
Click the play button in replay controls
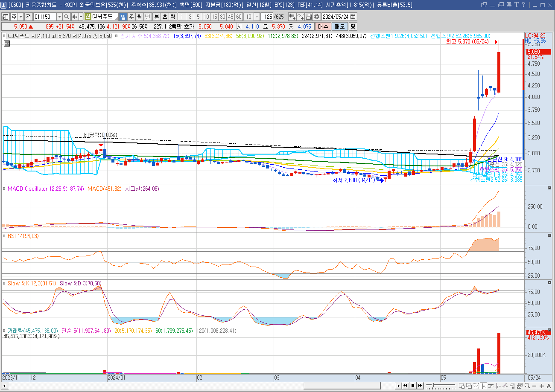(399, 386)
